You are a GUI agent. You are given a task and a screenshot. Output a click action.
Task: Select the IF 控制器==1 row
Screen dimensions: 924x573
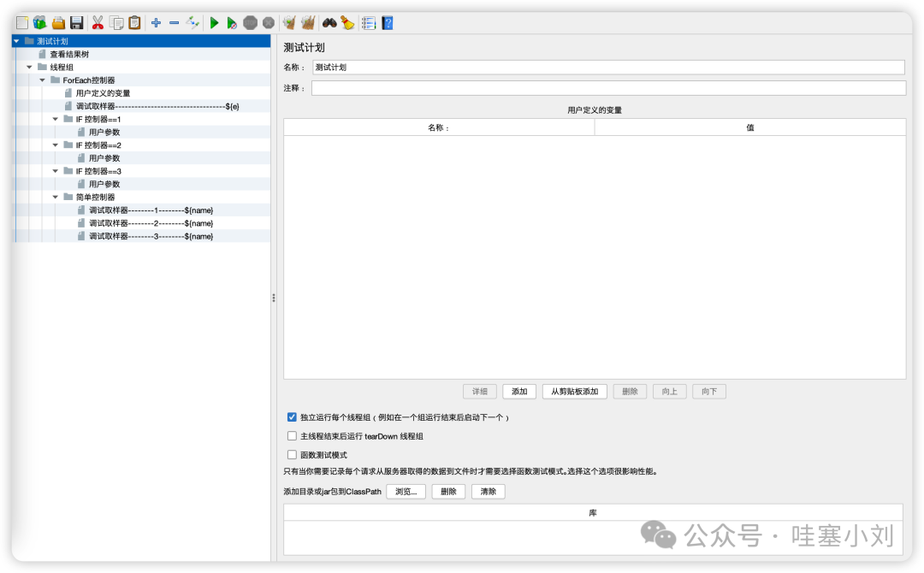pos(141,119)
